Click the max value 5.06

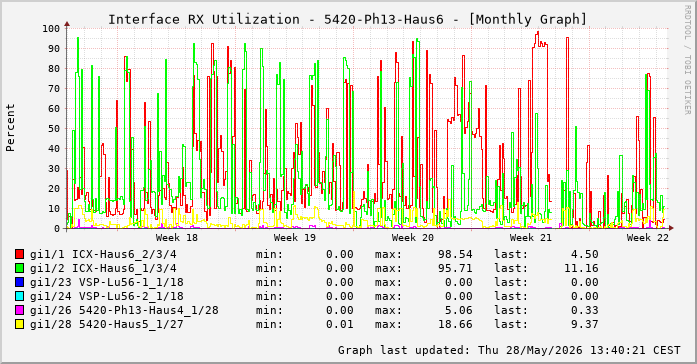(458, 310)
